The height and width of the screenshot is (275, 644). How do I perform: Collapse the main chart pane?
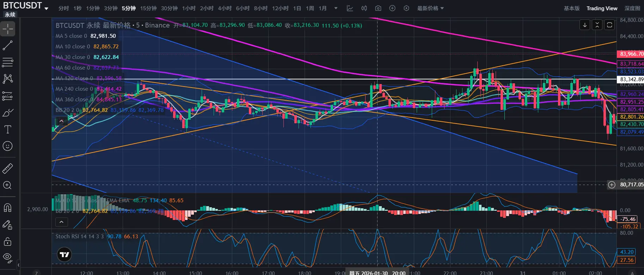point(597,25)
